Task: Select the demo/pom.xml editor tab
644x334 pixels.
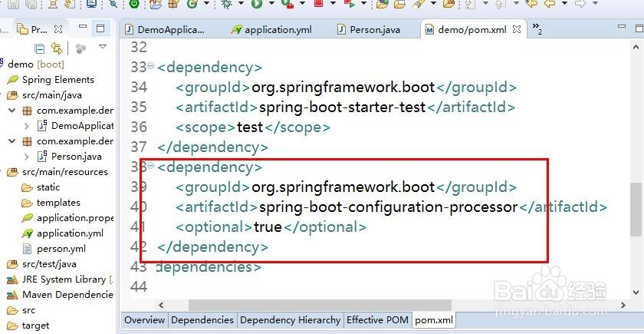Action: [x=467, y=30]
